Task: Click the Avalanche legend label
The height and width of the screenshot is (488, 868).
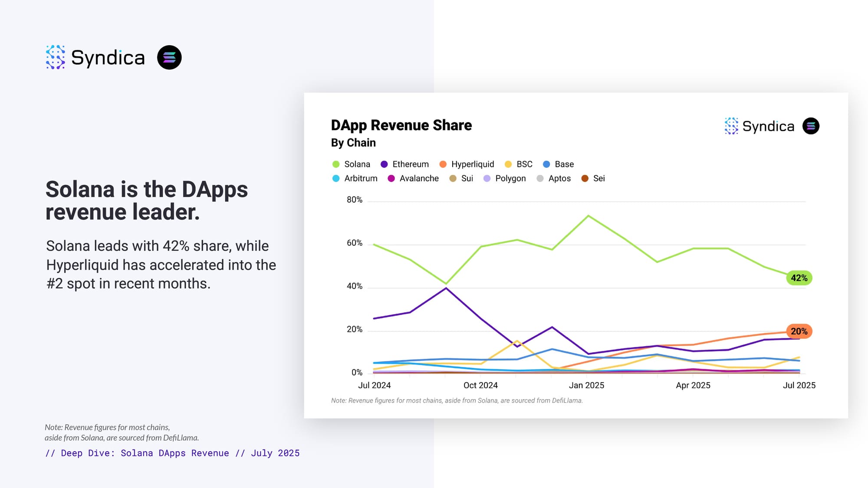Action: point(419,179)
